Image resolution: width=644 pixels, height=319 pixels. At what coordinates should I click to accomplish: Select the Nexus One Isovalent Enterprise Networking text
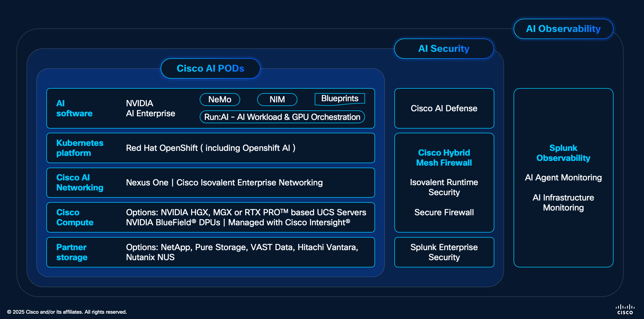pos(224,182)
